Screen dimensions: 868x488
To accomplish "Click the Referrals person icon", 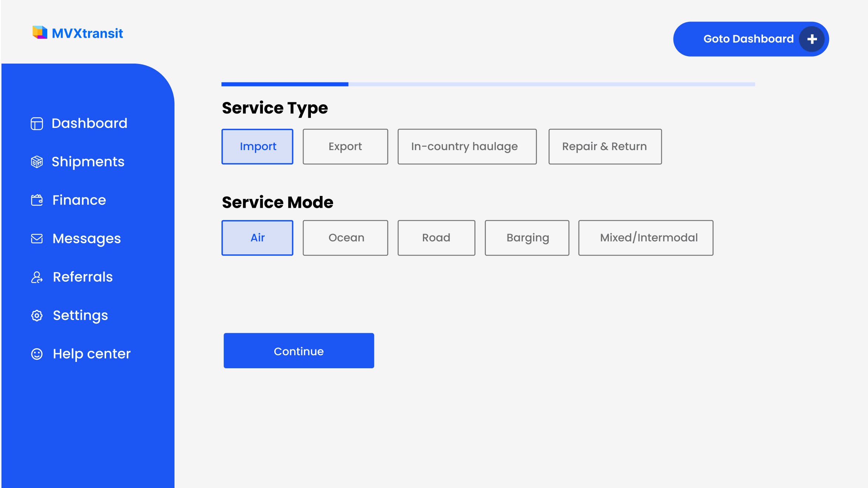I will pos(37,277).
